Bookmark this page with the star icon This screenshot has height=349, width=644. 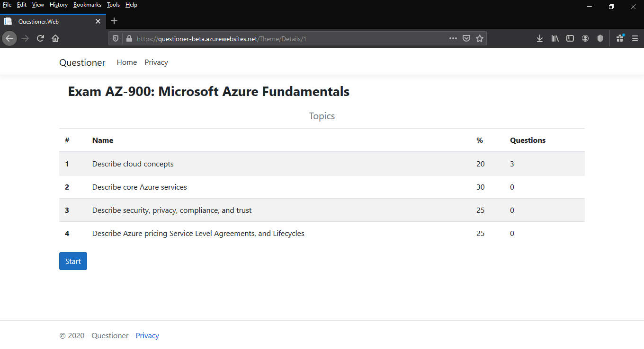(x=480, y=38)
